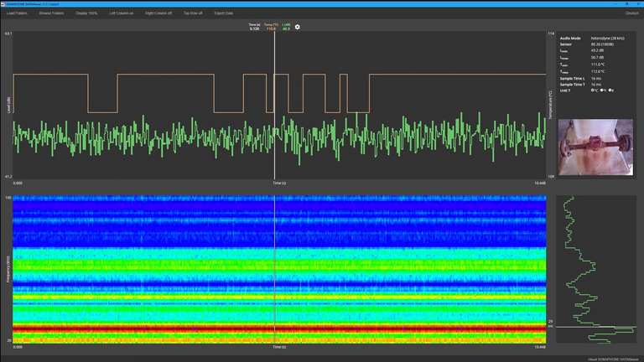This screenshot has width=644, height=362.
Task: Open About SONAPHONE DataViewer link
Action: [x=615, y=358]
